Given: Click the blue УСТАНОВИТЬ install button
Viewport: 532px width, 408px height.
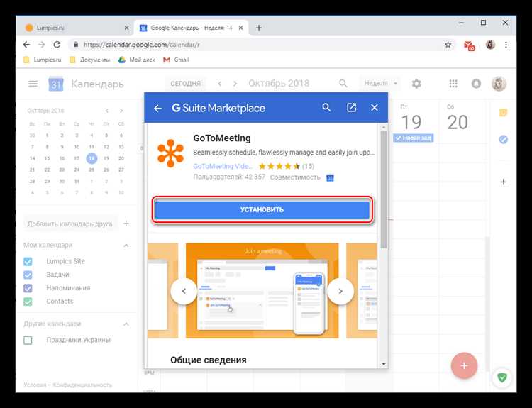Looking at the screenshot, I should click(x=262, y=210).
